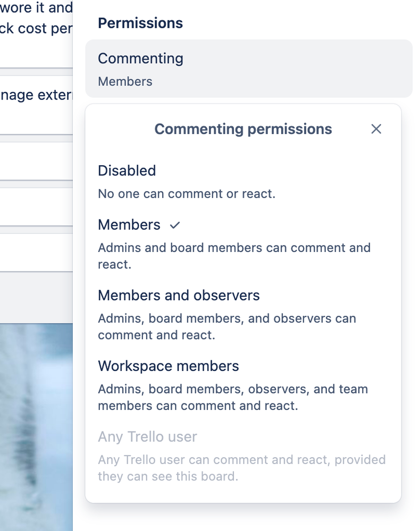Click 'Admins, board members, observers, and team' description
Image resolution: width=420 pixels, height=531 pixels.
pos(233,397)
